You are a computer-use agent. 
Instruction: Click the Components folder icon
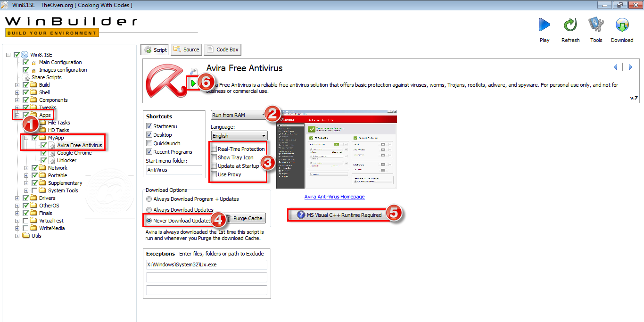(x=33, y=100)
